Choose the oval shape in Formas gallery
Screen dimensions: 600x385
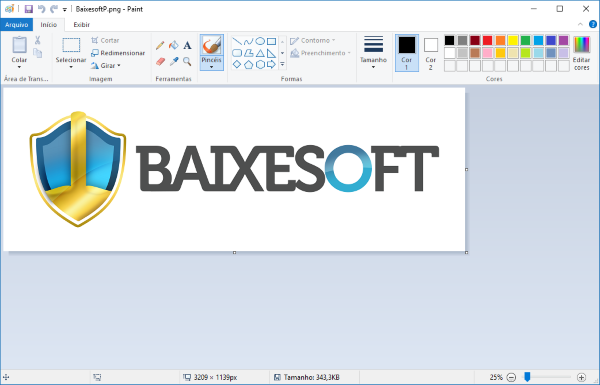tap(260, 41)
